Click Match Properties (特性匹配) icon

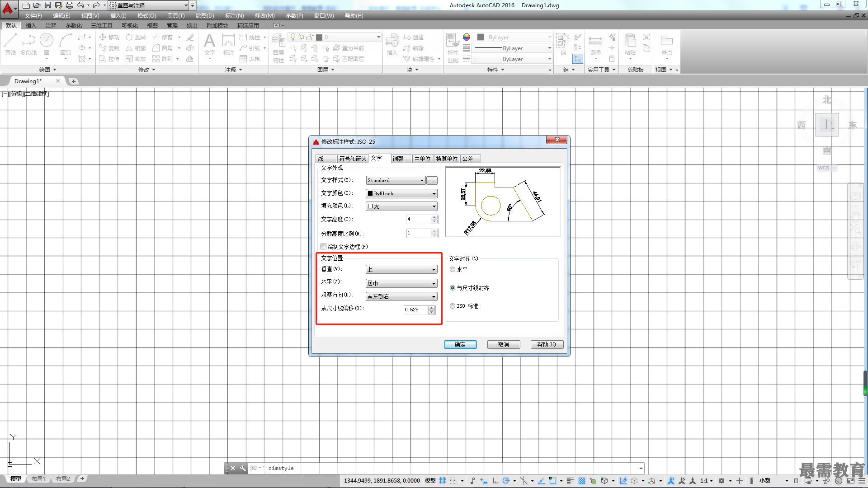453,48
